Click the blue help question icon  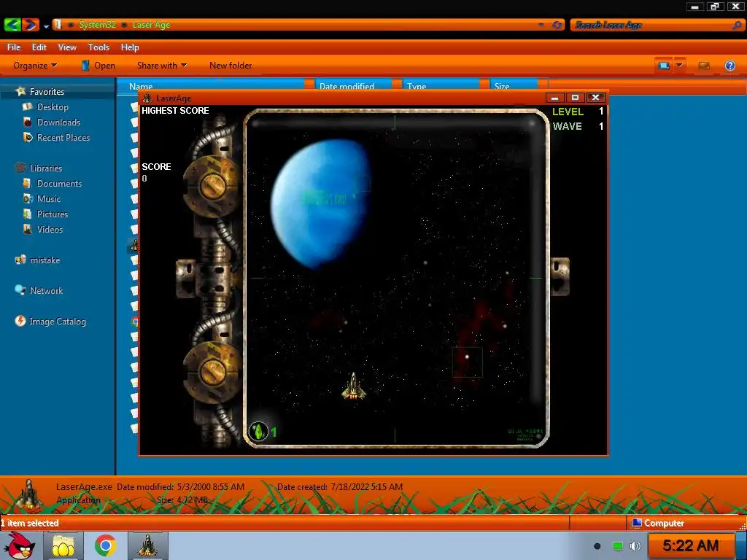click(x=729, y=66)
